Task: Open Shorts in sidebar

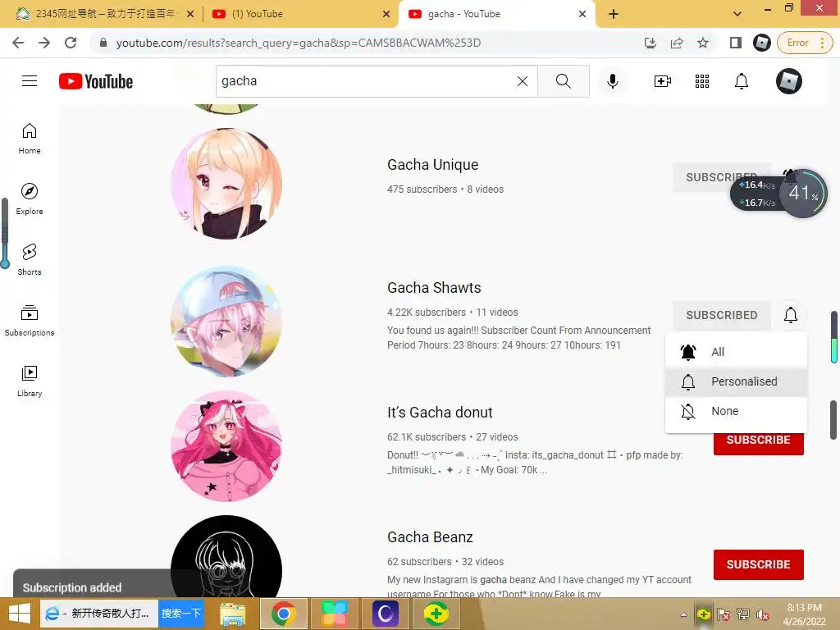Action: (30, 260)
